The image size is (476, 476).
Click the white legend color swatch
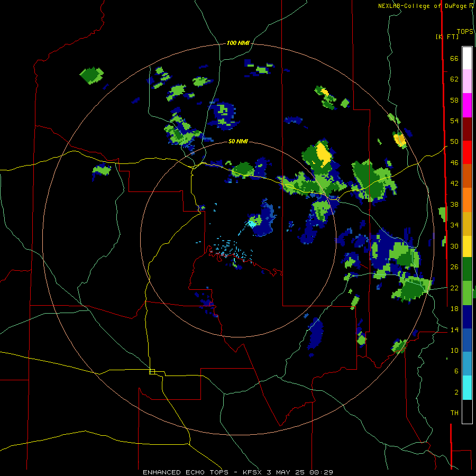click(x=467, y=58)
